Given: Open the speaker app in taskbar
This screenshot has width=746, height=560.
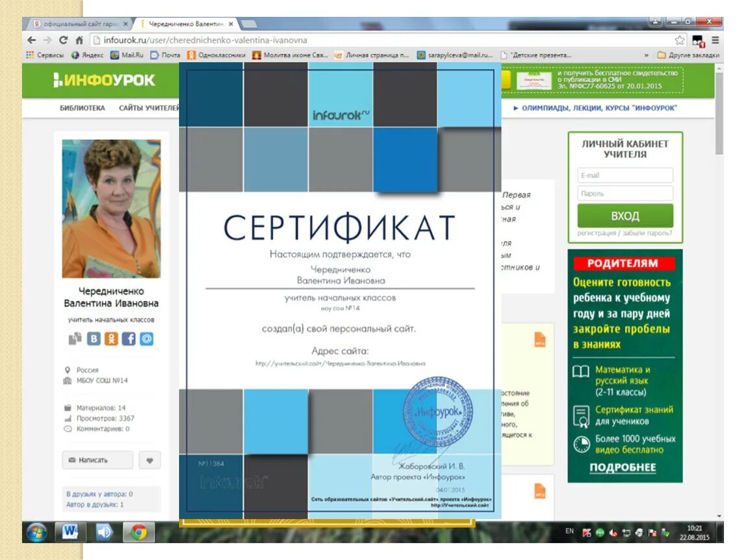Looking at the screenshot, I should (x=104, y=532).
